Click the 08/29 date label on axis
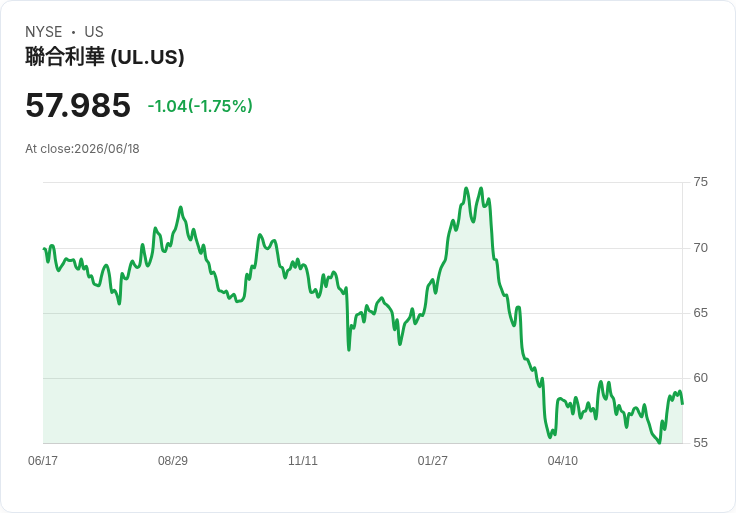The width and height of the screenshot is (736, 513). click(x=173, y=460)
